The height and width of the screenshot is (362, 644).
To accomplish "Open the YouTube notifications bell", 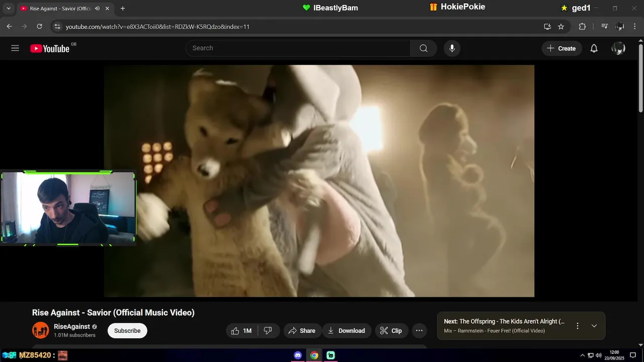I will coord(594,48).
